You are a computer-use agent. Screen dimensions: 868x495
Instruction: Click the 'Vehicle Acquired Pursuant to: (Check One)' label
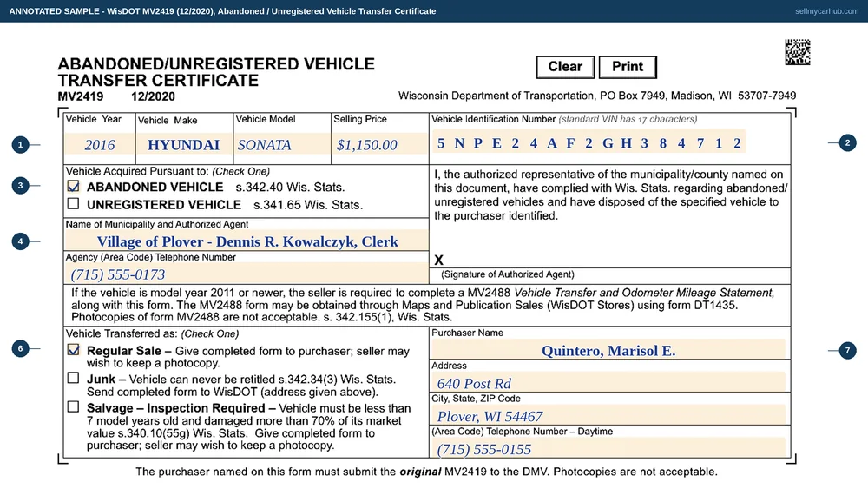(168, 172)
